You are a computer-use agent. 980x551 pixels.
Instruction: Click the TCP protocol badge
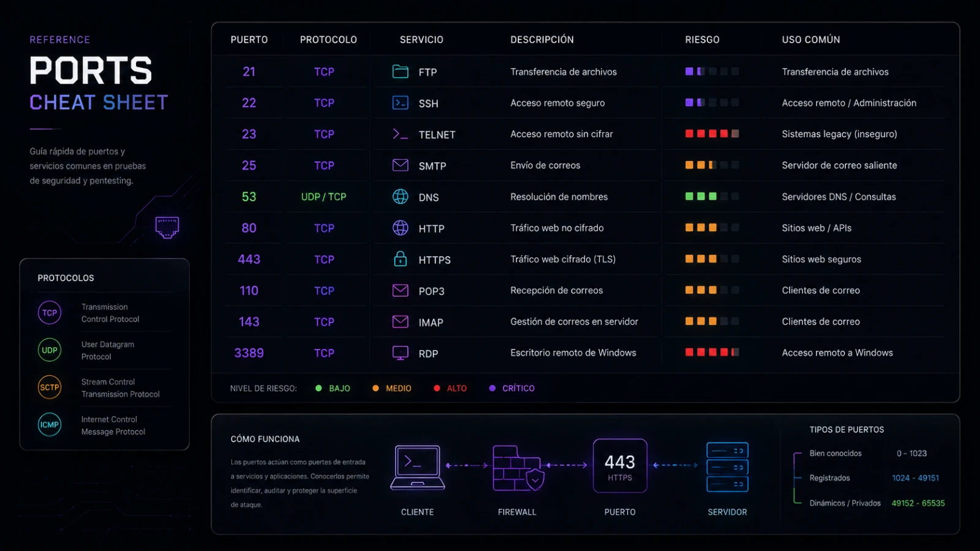(x=50, y=313)
